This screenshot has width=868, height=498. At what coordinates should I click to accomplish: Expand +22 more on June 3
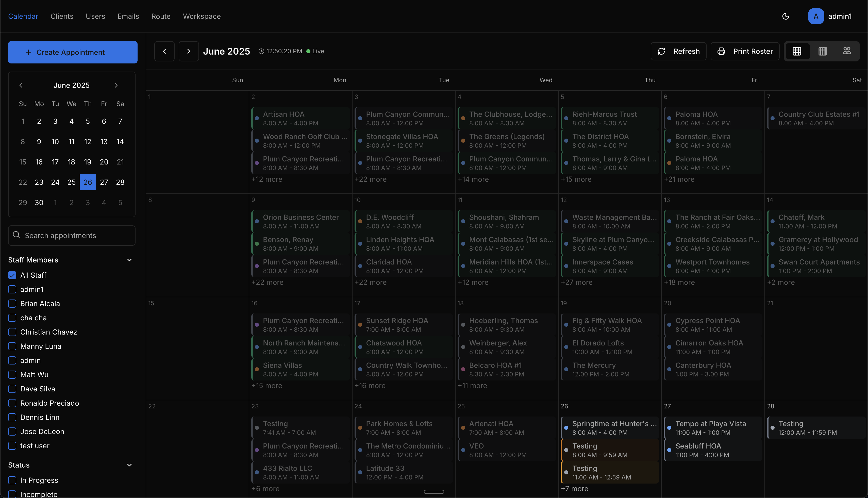click(x=370, y=179)
